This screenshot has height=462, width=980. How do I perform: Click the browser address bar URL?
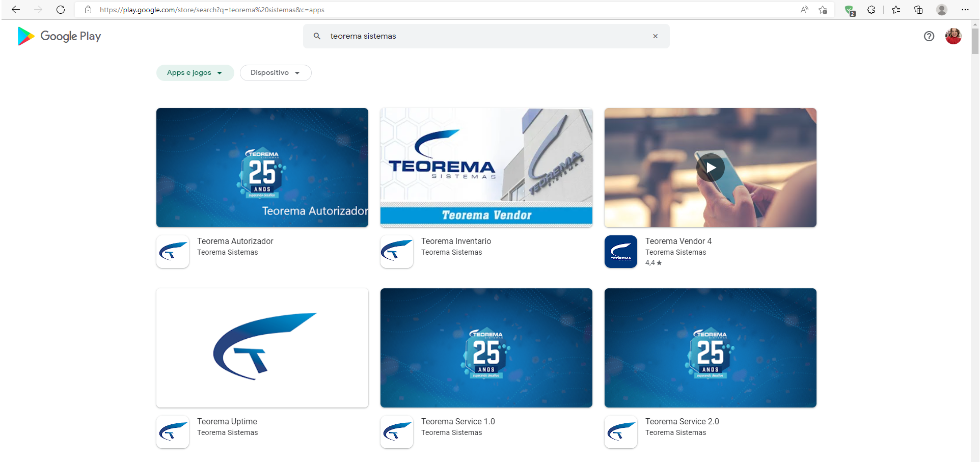tap(212, 10)
